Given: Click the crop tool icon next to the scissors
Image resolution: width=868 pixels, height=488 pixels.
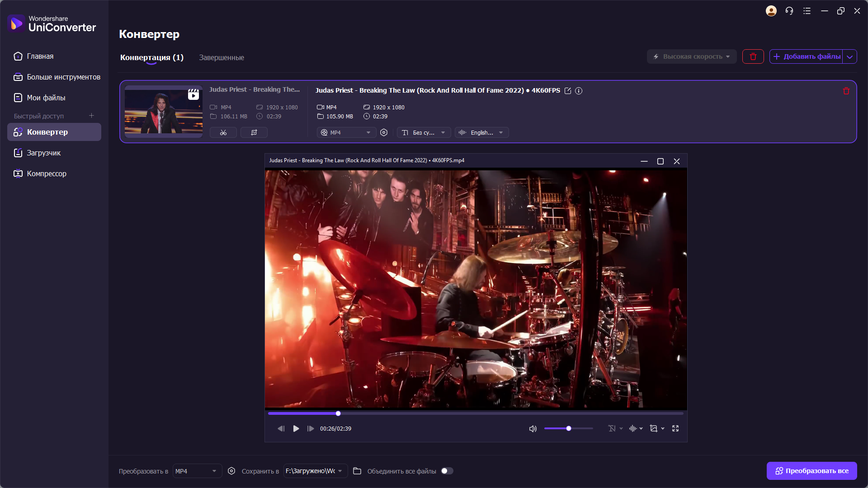Looking at the screenshot, I should click(x=254, y=132).
